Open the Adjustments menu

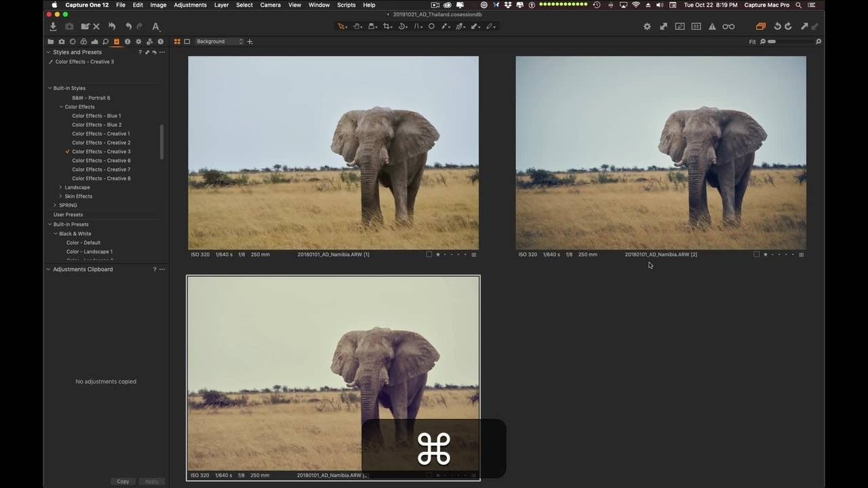click(190, 5)
